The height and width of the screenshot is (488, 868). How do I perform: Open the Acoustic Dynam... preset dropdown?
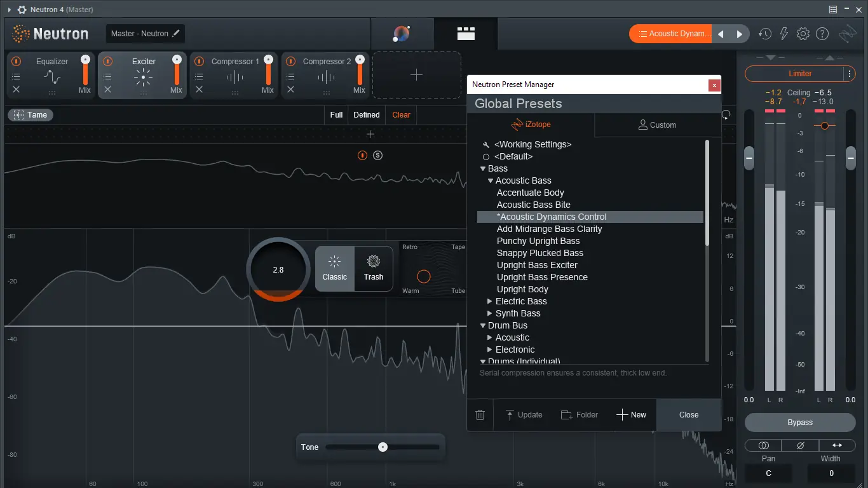(x=671, y=34)
